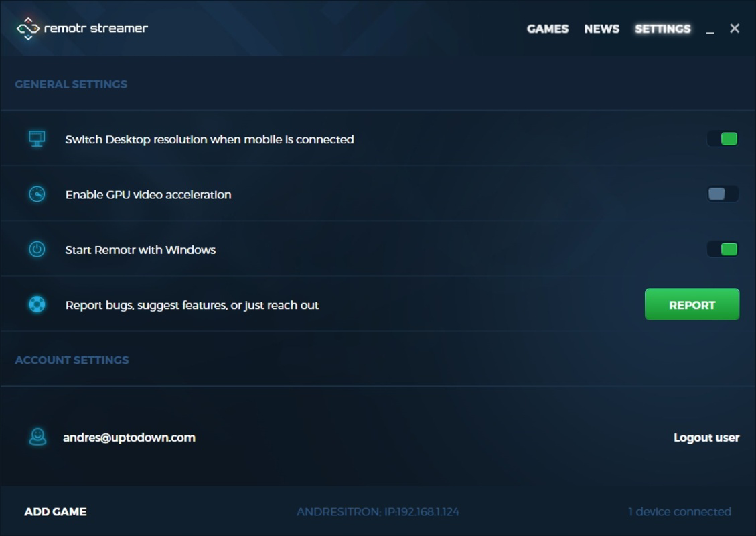756x536 pixels.
Task: Click the power icon beside Start with Windows
Action: pos(37,249)
